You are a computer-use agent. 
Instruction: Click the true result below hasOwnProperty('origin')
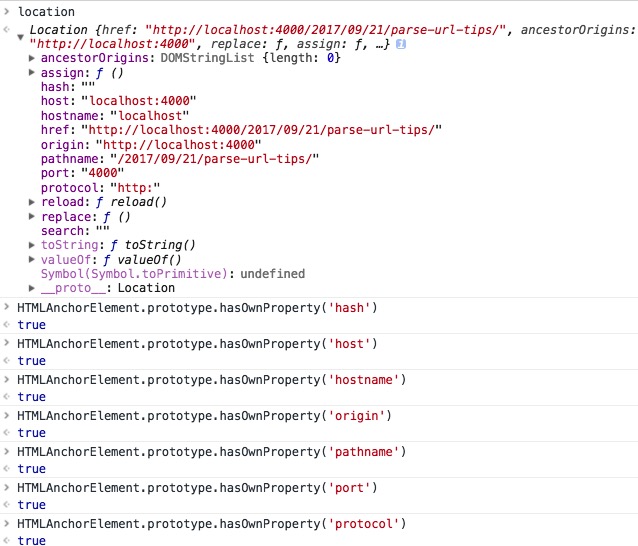[x=31, y=433]
